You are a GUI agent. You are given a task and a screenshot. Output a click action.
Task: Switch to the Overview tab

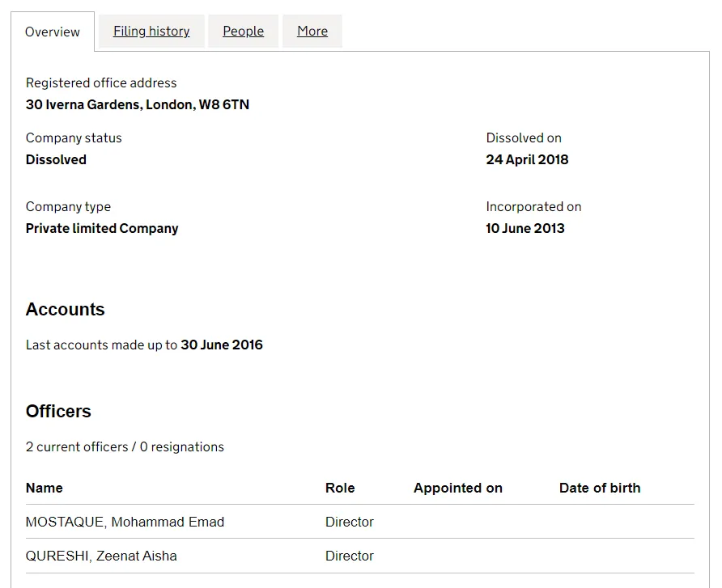click(x=53, y=32)
